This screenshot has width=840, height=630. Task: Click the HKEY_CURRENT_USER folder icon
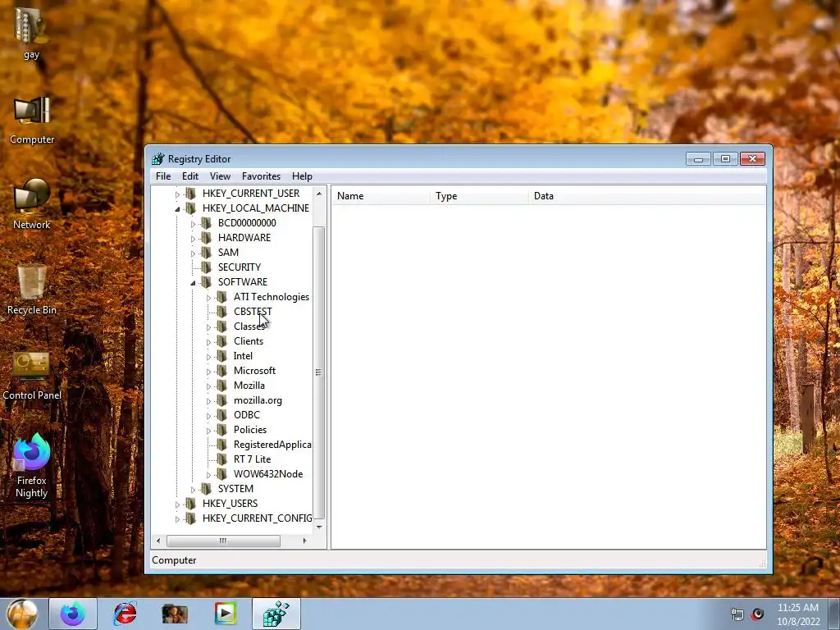pyautogui.click(x=190, y=194)
